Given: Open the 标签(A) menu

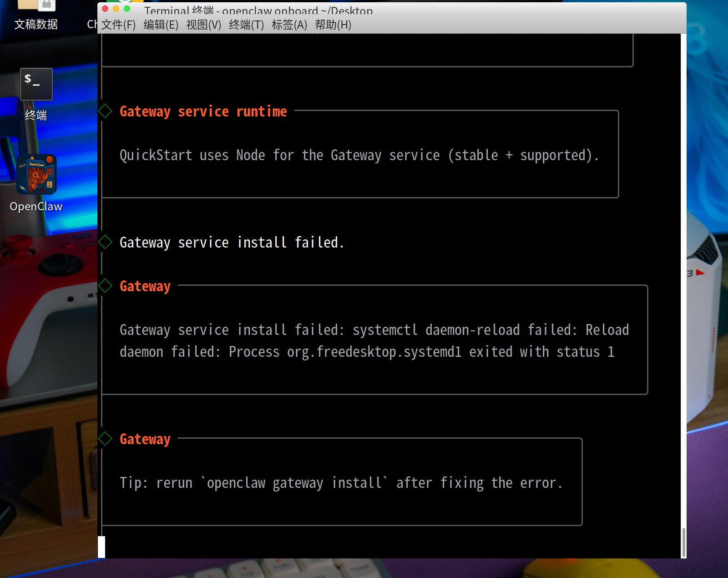Looking at the screenshot, I should coord(289,25).
